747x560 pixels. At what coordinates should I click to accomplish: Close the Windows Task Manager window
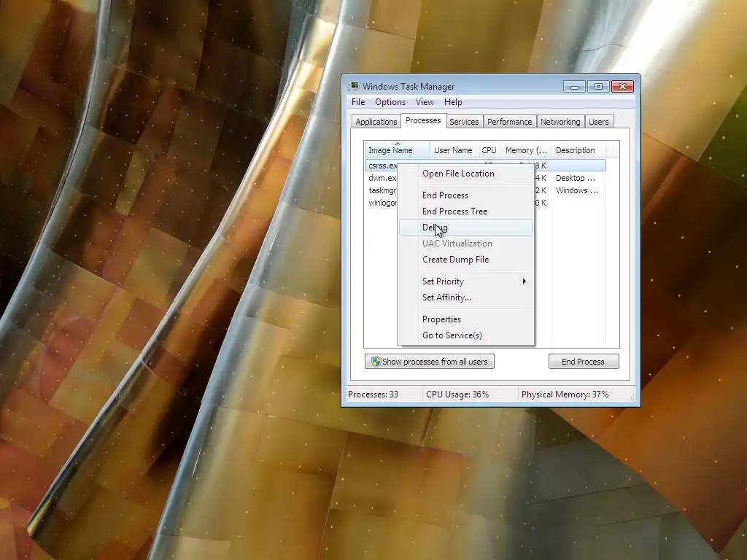pos(622,87)
